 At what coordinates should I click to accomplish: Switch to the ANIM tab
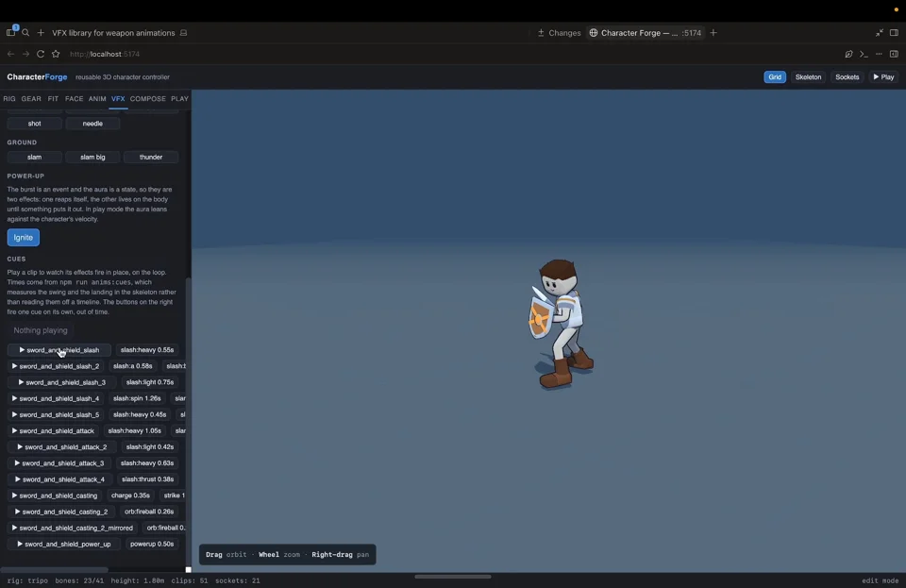click(97, 99)
